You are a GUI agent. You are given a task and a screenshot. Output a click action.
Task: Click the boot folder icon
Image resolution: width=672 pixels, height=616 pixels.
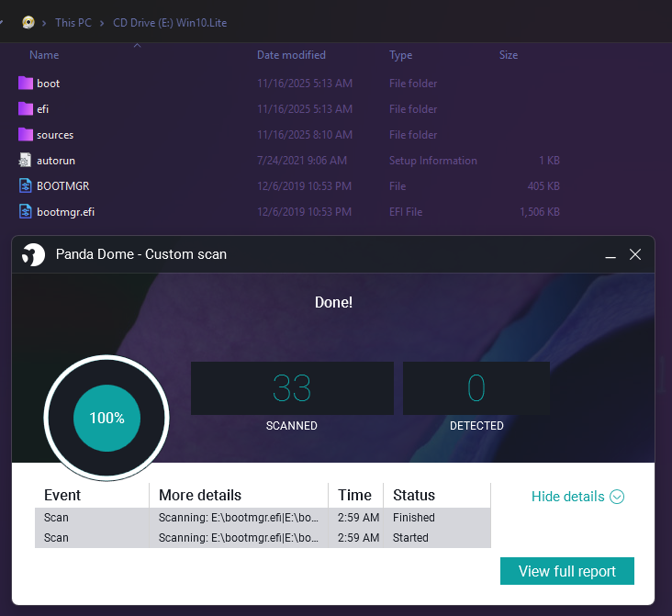[26, 84]
